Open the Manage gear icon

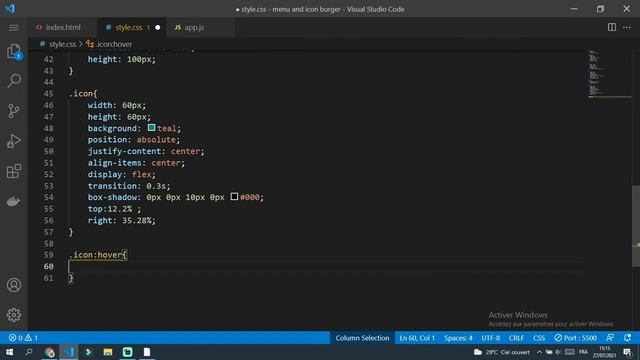pyautogui.click(x=14, y=315)
